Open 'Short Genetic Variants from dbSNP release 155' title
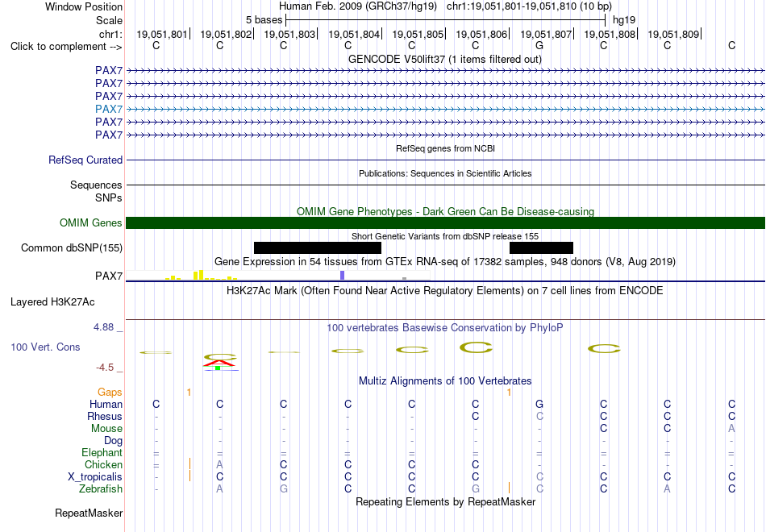Screen dimensions: 766x532 point(445,236)
